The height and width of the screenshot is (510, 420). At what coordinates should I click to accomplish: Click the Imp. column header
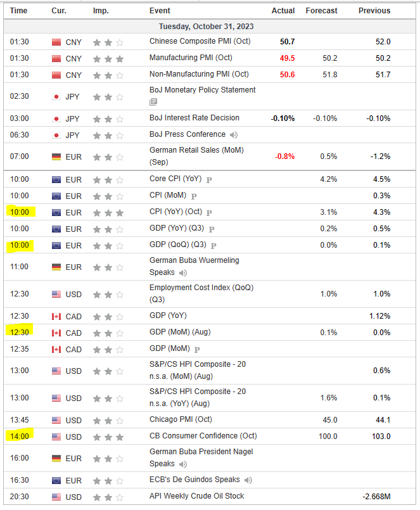(x=101, y=11)
